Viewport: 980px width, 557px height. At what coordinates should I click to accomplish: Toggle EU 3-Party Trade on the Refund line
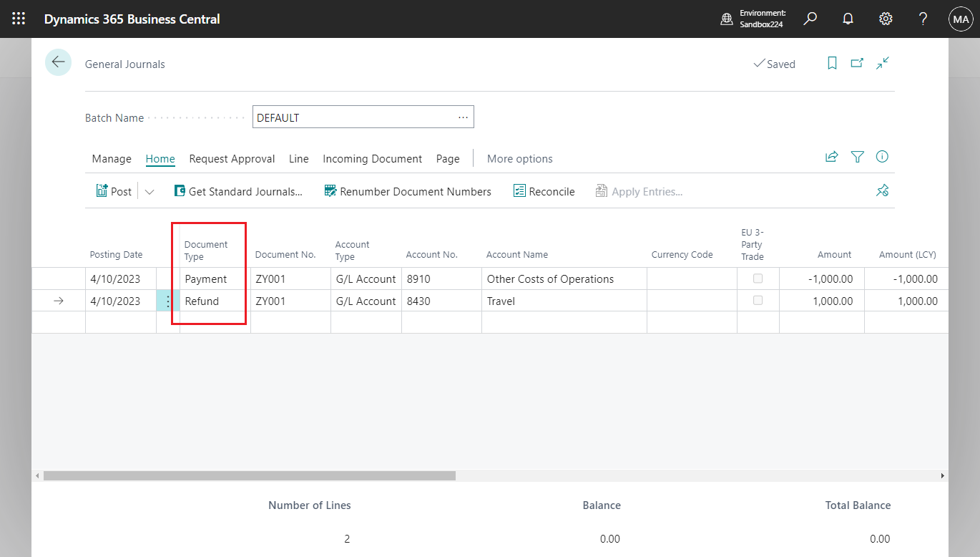click(758, 301)
